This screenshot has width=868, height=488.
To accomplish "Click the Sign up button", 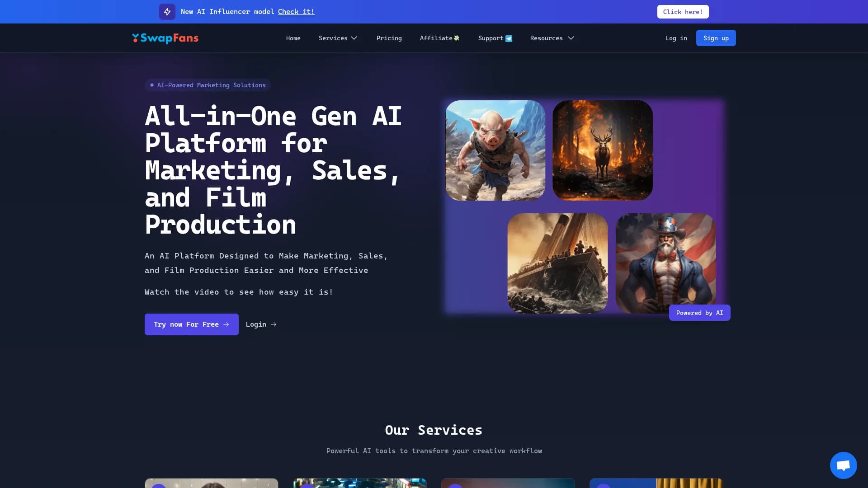I will pos(716,38).
